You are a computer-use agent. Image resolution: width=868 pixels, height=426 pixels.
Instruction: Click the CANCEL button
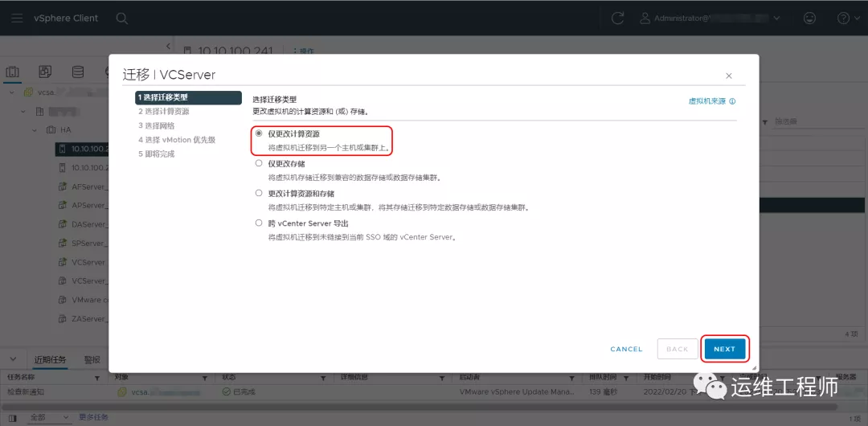click(626, 349)
